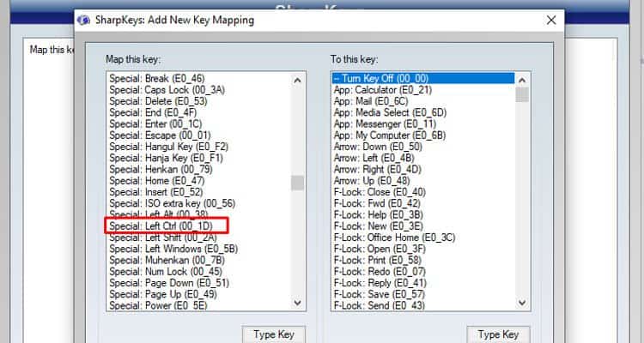Select 'Special: End (E0_4F)' entry

pos(153,112)
